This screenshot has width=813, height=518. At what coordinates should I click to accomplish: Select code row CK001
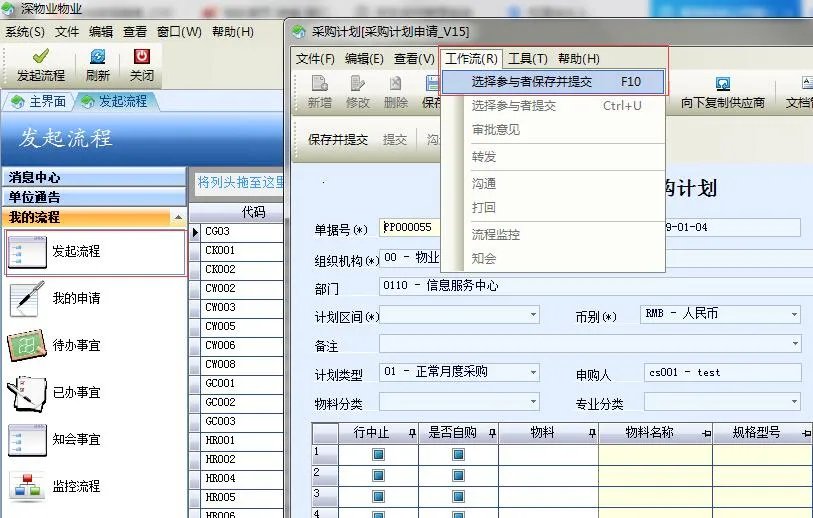pyautogui.click(x=241, y=250)
